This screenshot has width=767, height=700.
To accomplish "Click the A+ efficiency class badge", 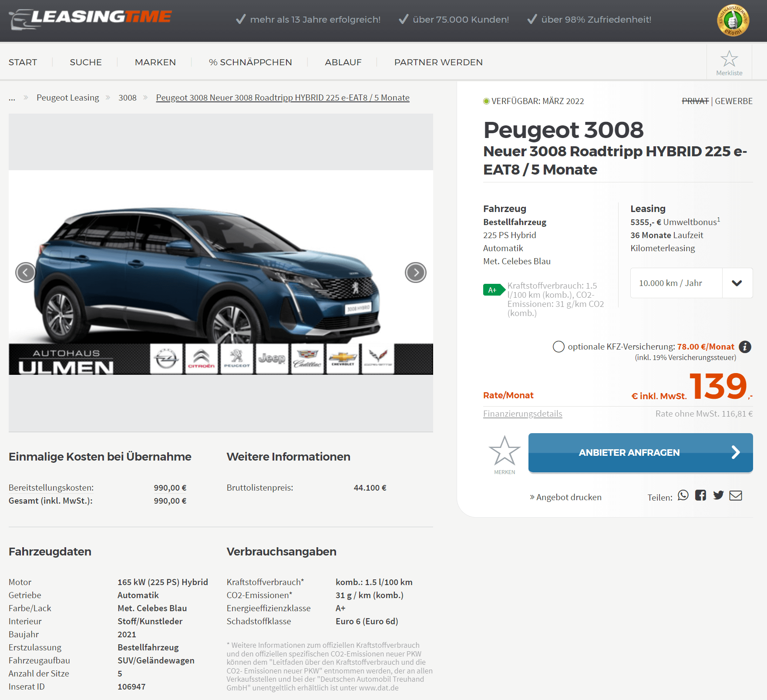I will tap(494, 290).
